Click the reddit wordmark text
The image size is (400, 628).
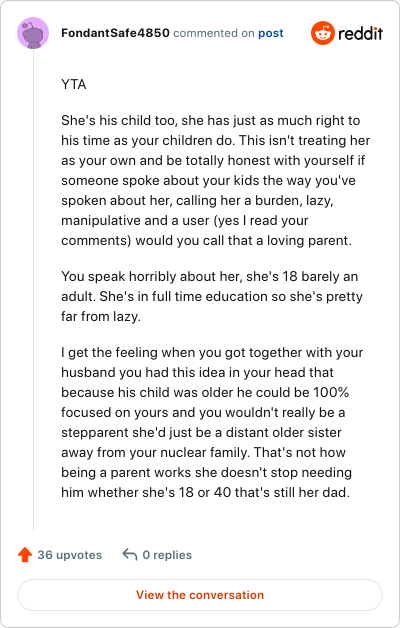[x=360, y=33]
